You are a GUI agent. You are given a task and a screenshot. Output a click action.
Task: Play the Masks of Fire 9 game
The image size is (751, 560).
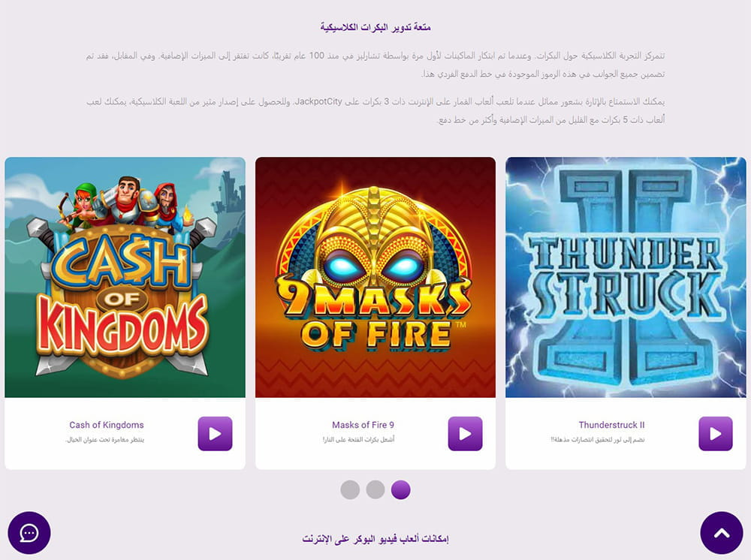click(465, 434)
